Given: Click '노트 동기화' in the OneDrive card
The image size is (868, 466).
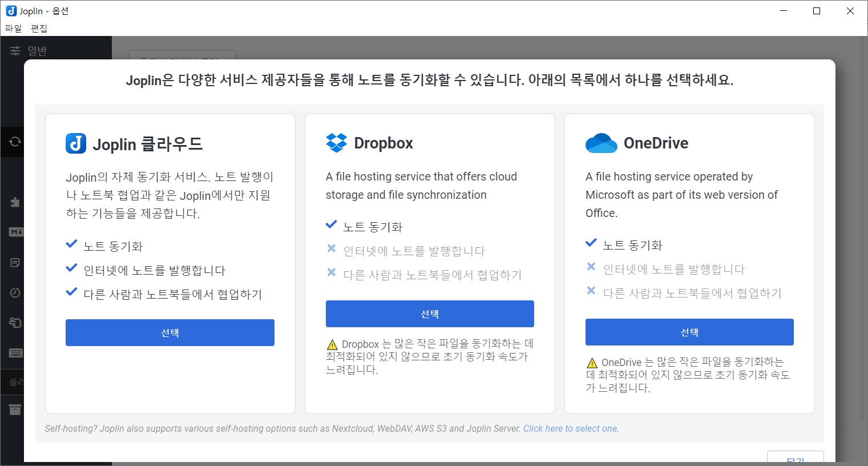Looking at the screenshot, I should click(x=632, y=245).
